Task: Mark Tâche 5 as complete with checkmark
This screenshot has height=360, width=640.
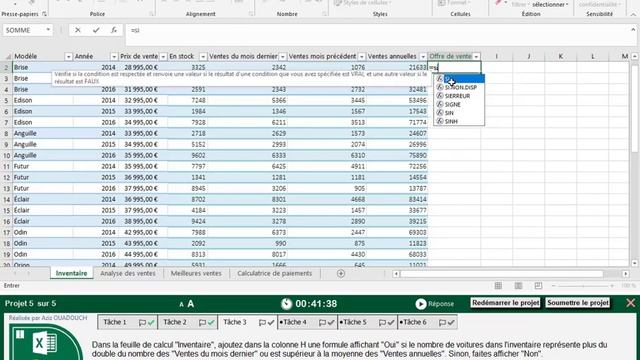Action: click(391, 322)
